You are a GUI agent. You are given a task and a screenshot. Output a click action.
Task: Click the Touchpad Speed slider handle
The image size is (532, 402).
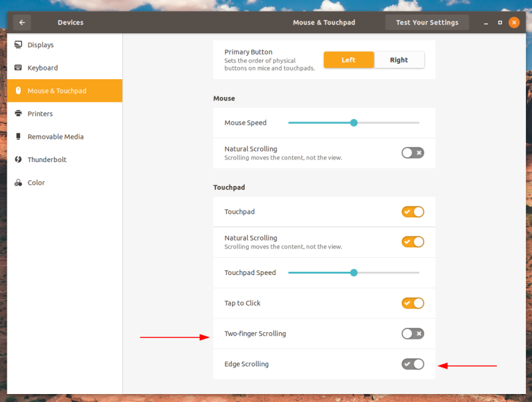pos(354,272)
